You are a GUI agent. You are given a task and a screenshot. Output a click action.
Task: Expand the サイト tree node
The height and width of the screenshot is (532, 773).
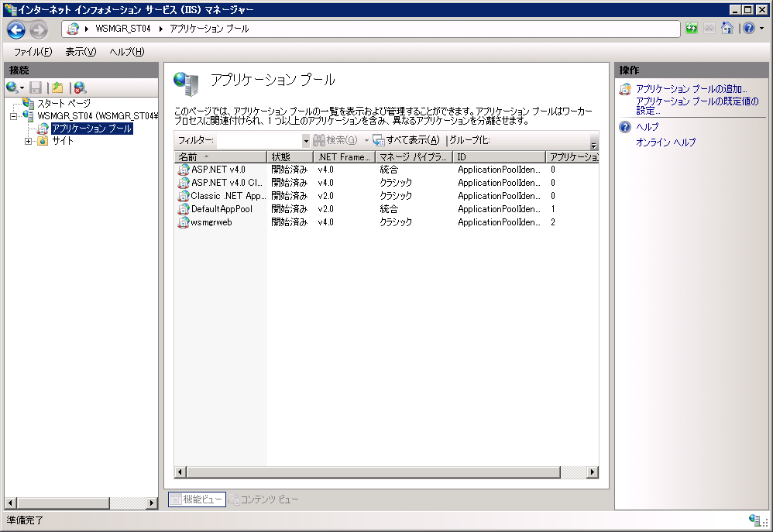click(27, 141)
